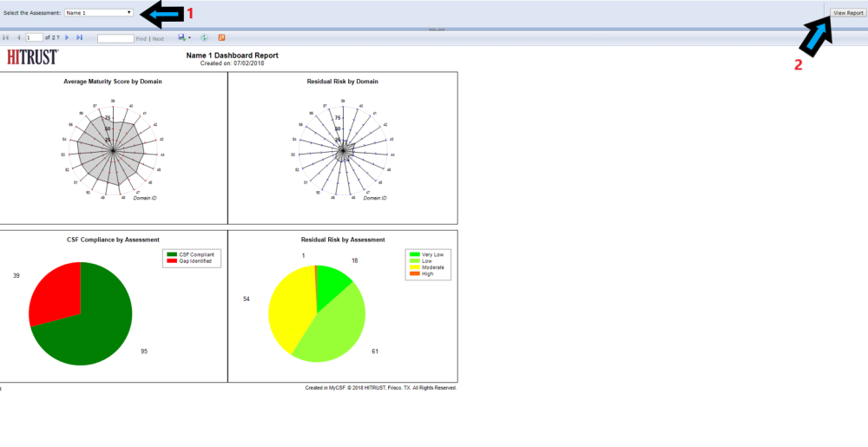Click the current page number field
The width and height of the screenshot is (868, 447).
click(x=34, y=37)
